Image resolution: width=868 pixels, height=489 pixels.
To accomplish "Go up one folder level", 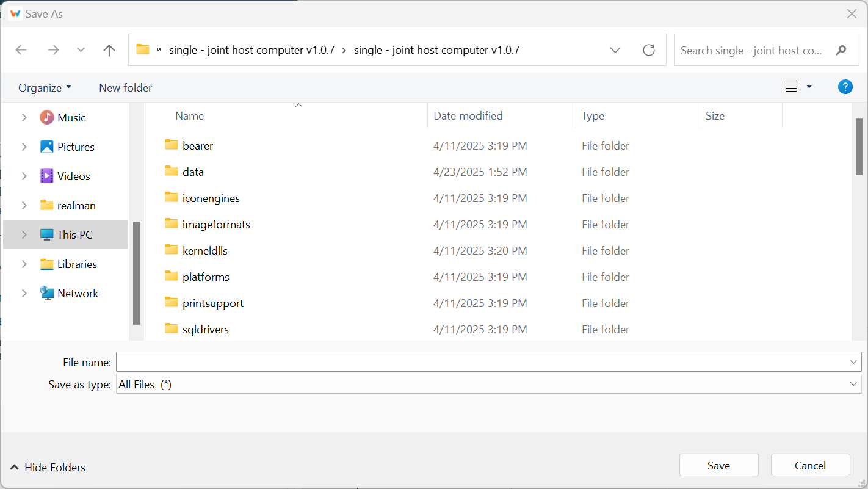I will click(x=109, y=50).
